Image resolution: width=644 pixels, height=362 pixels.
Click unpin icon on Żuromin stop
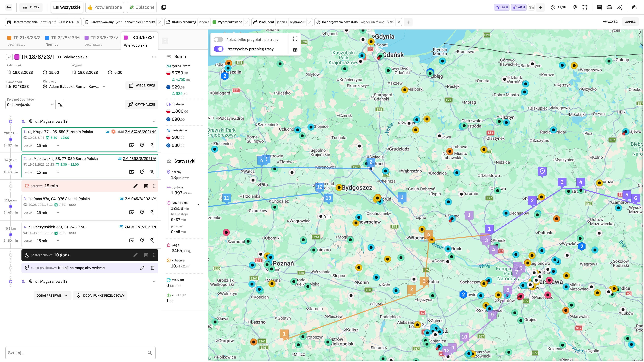[x=152, y=145]
